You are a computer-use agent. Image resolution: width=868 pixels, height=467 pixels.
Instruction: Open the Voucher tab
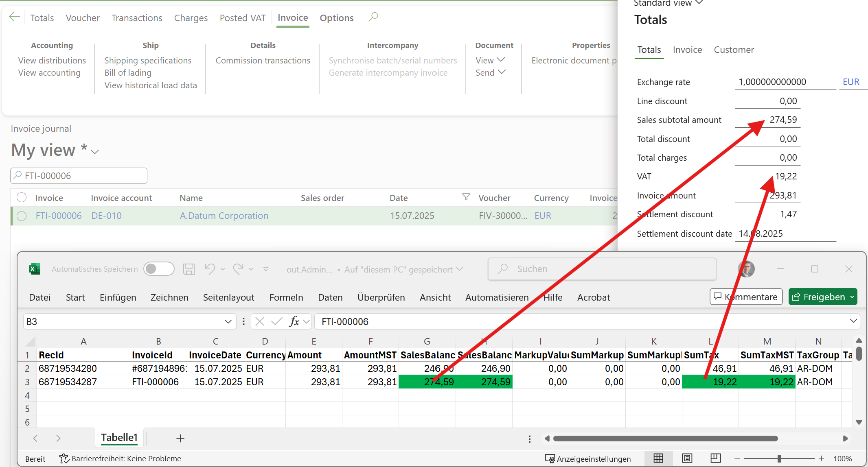point(83,18)
